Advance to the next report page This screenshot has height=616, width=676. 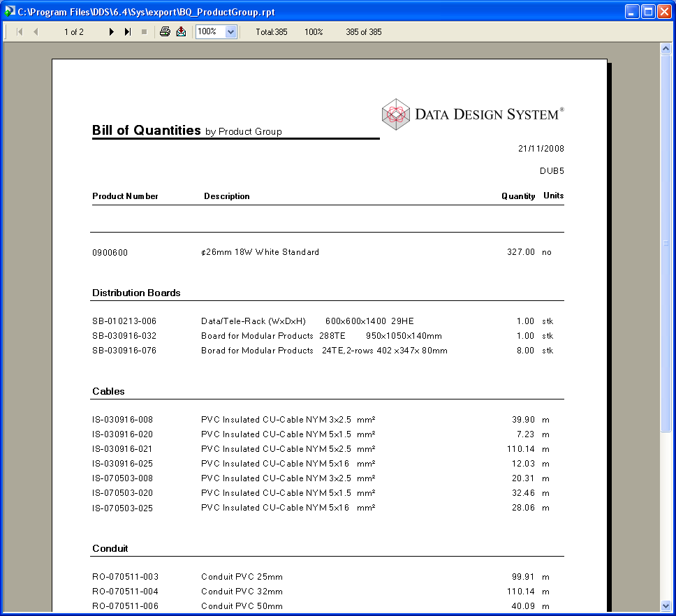pyautogui.click(x=111, y=31)
